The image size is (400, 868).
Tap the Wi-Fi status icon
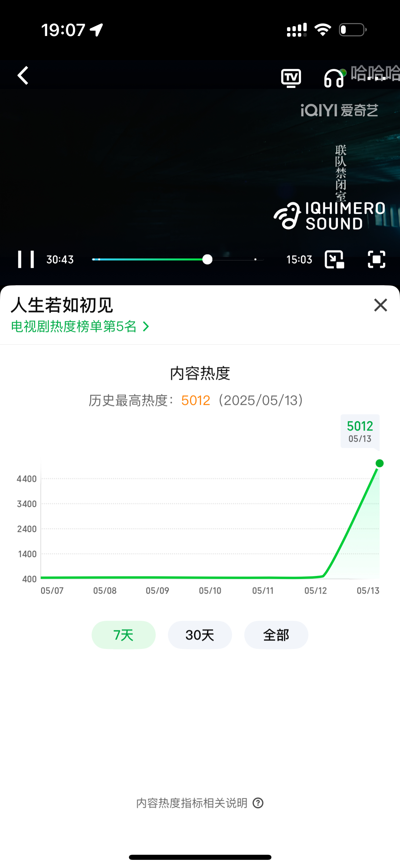point(323,30)
